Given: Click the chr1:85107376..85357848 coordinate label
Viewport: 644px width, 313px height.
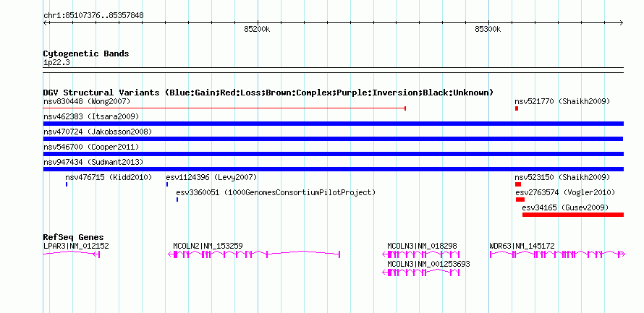Looking at the screenshot, I should pyautogui.click(x=93, y=16).
